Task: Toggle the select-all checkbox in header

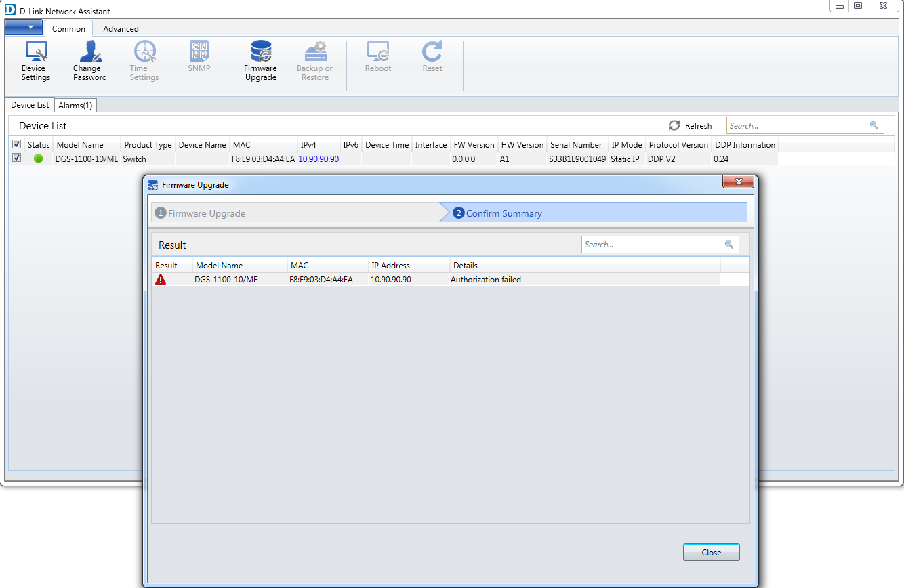Action: (16, 144)
